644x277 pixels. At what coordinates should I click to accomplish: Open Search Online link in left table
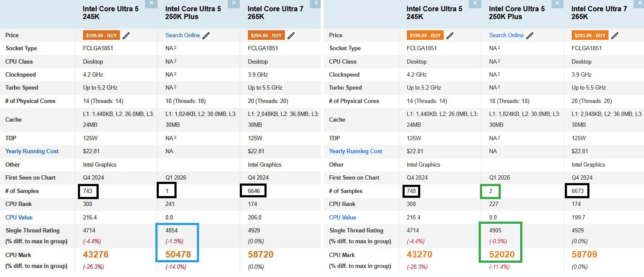tap(183, 35)
